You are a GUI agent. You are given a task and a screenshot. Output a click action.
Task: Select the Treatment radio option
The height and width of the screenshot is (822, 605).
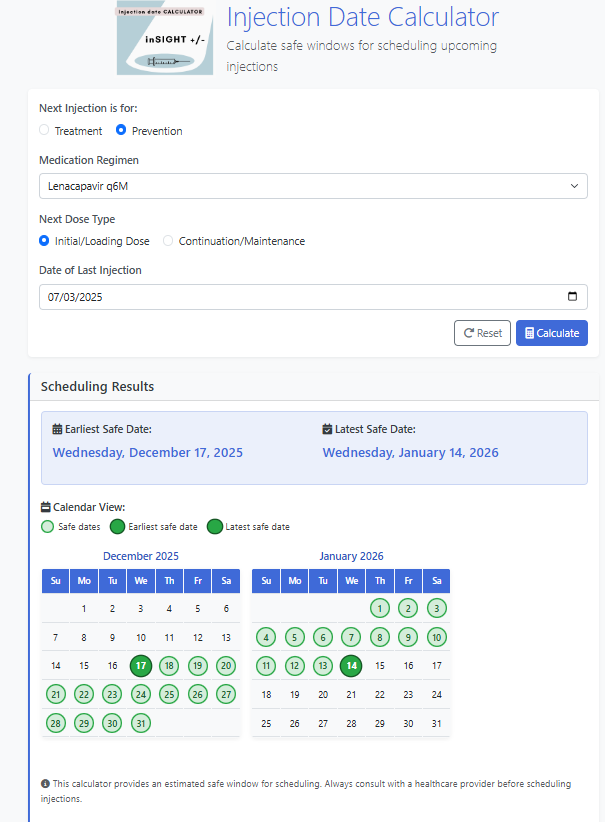(44, 130)
